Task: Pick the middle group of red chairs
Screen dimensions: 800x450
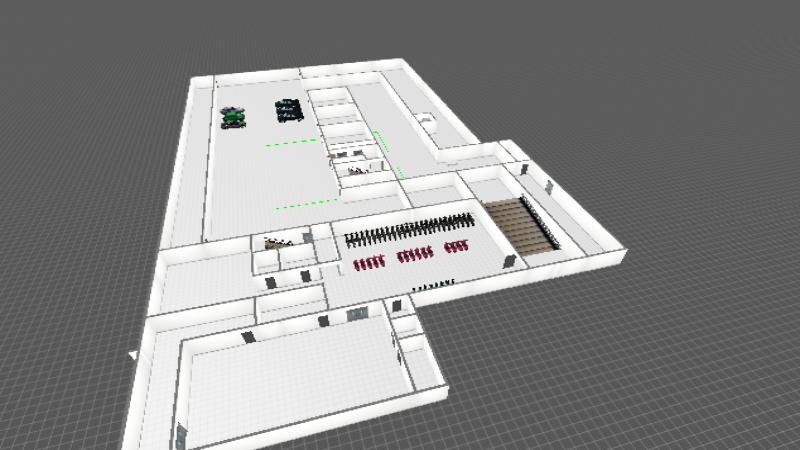Action: point(413,256)
